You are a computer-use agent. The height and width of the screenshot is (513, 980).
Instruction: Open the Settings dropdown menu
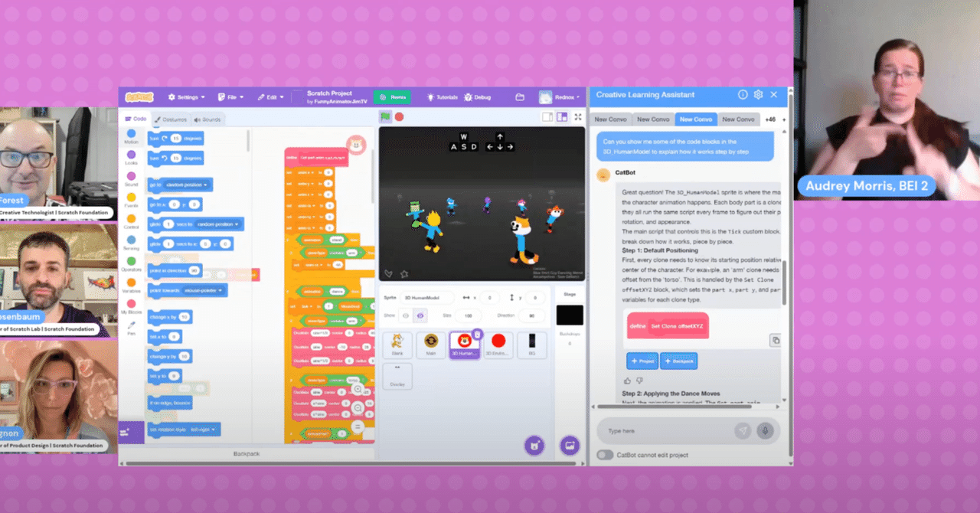(188, 97)
